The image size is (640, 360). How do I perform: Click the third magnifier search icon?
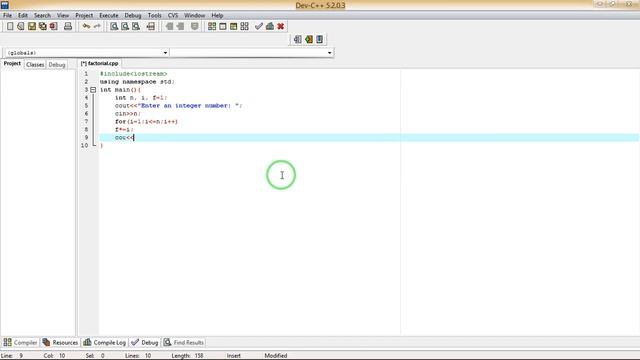[x=136, y=27]
